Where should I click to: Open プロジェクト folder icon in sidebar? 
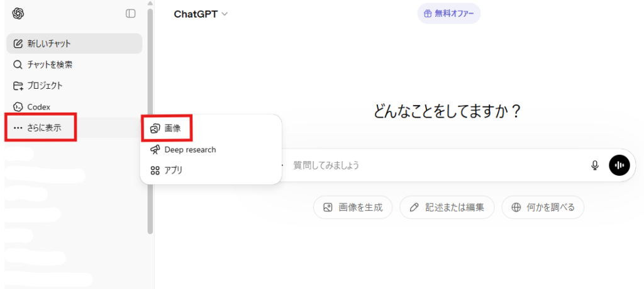18,86
